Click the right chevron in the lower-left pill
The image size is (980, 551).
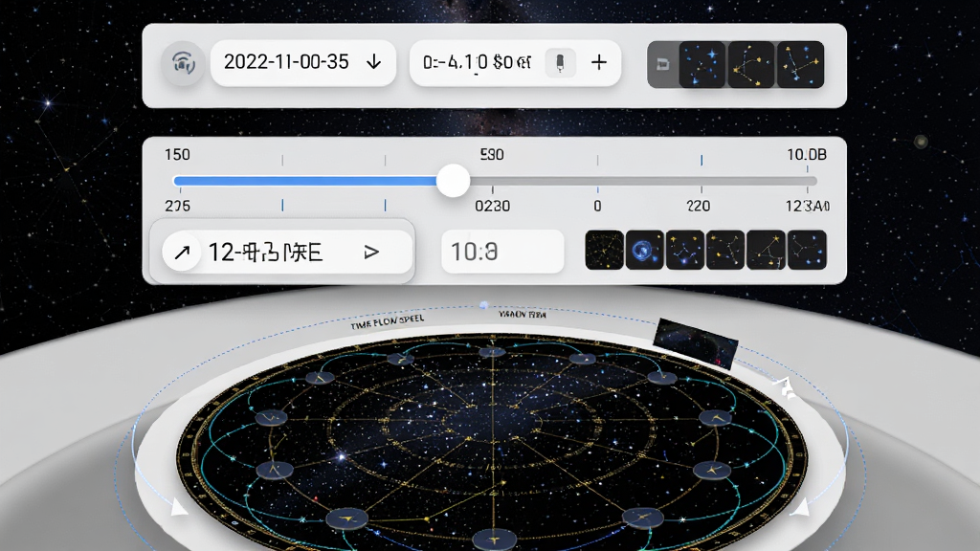pos(372,253)
